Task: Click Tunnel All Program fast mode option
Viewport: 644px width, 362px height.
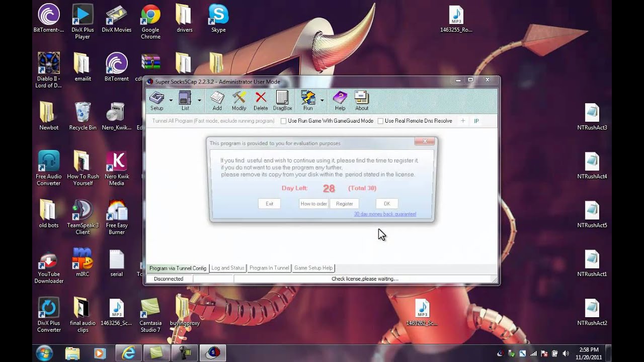Action: click(x=213, y=121)
